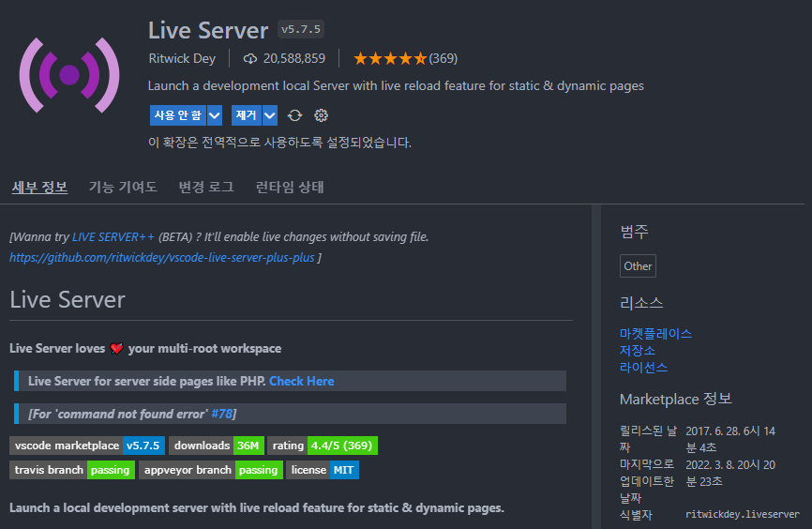The image size is (812, 529).
Task: Click the publisher name Ritwick Dey
Action: point(182,58)
